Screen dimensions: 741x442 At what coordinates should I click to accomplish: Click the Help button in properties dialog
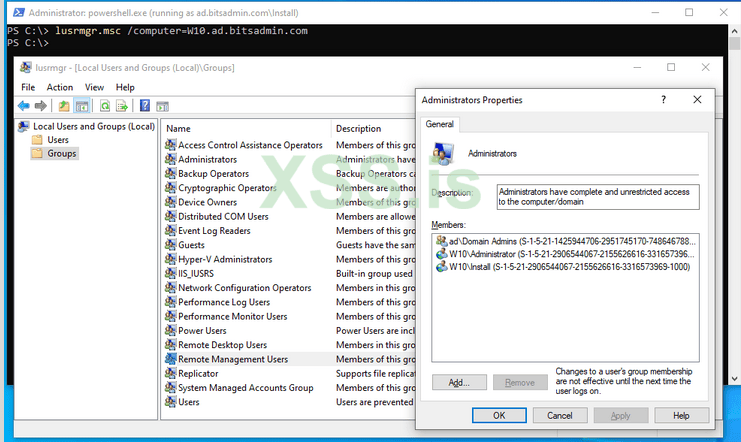click(681, 416)
